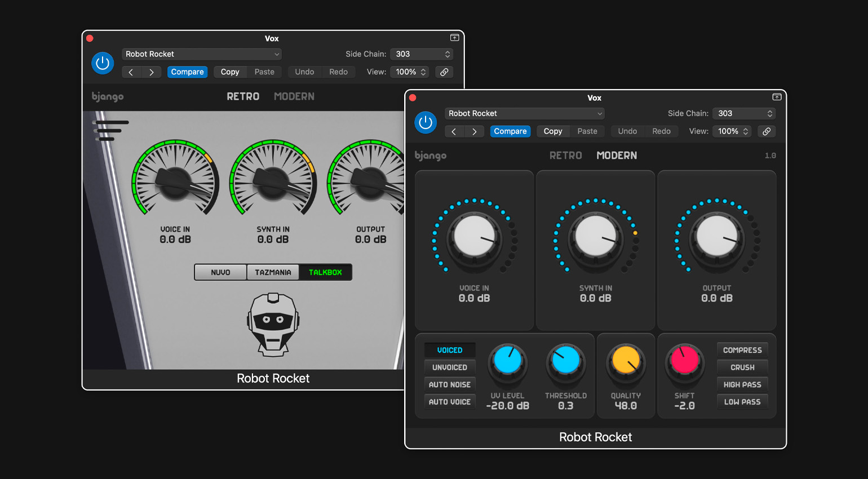
Task: Switch to the Retro tab in the Modern window
Action: click(x=565, y=156)
